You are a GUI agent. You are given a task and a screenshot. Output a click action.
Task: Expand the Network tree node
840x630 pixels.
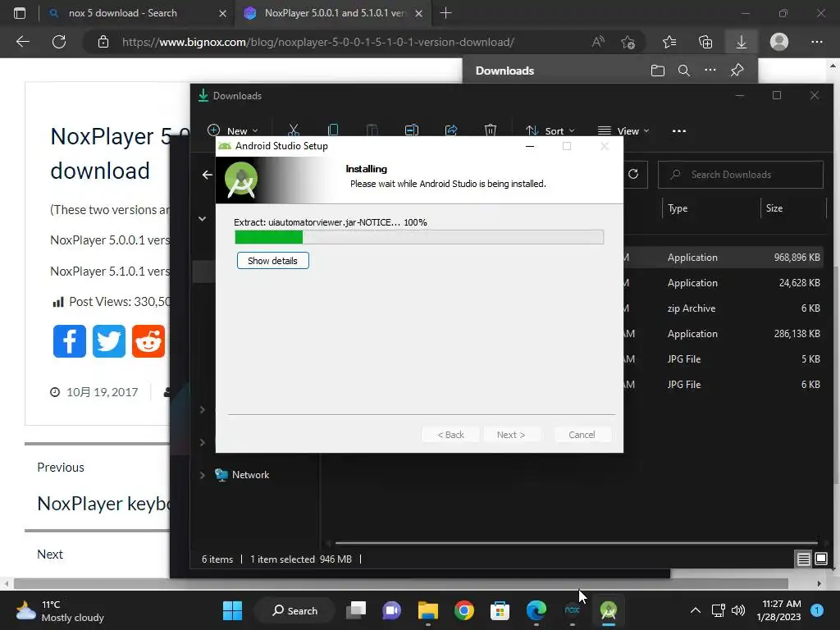point(203,475)
